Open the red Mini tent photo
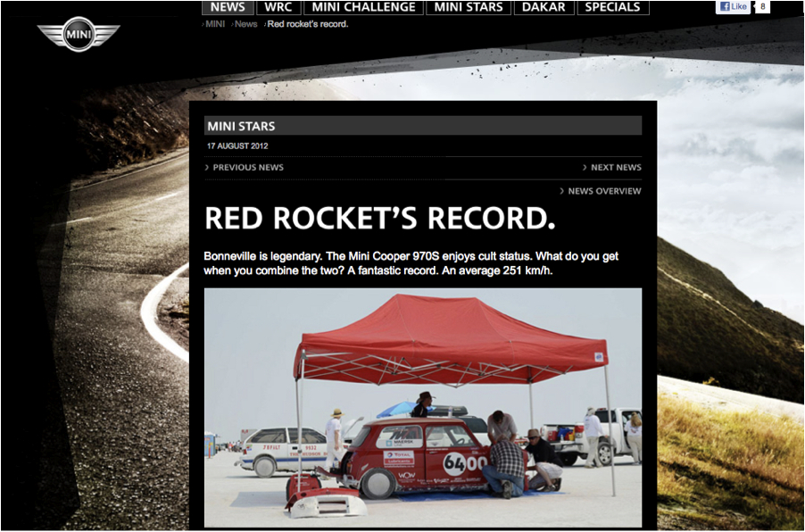Image resolution: width=805 pixels, height=532 pixels. click(x=423, y=408)
